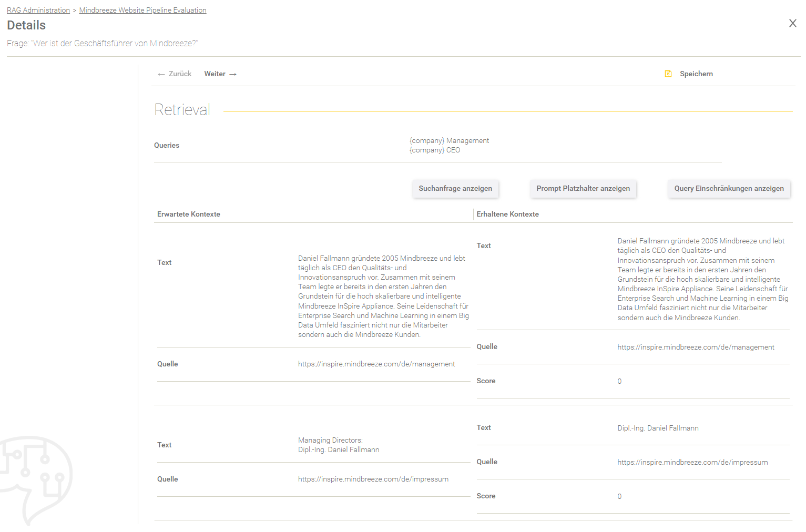Show search request via Suchanfrage anzeigen
806x532 pixels.
click(455, 188)
